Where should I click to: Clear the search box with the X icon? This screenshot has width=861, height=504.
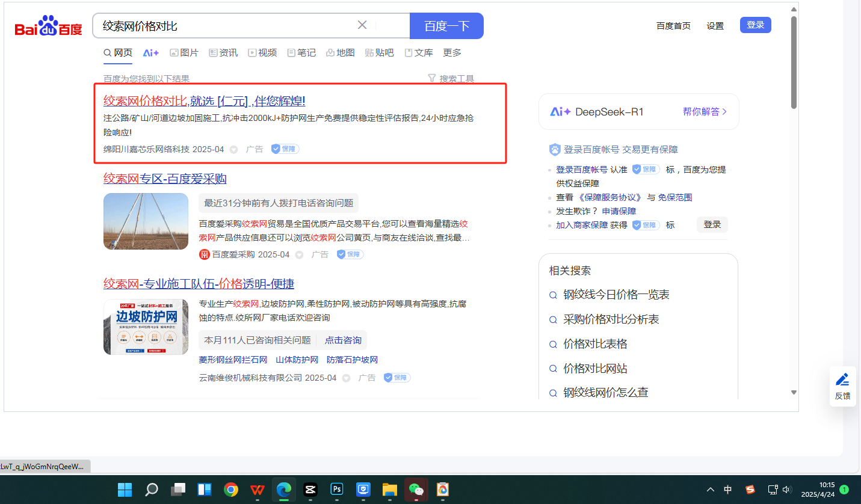tap(362, 25)
